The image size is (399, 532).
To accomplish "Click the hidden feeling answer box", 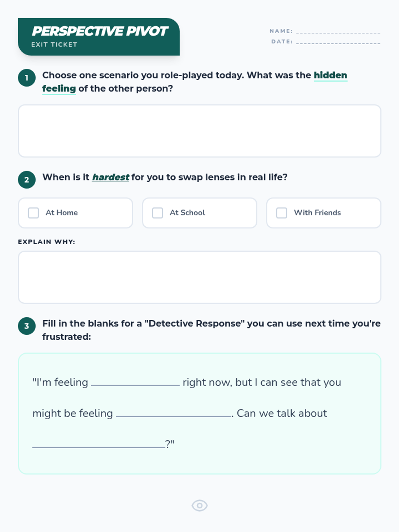I will [199, 131].
